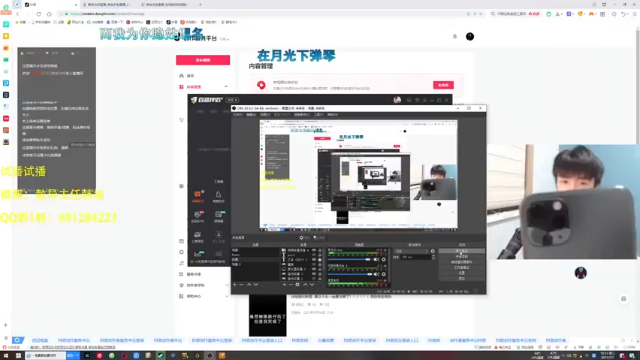Adjust transition duration stepper in OBS

(x=433, y=258)
